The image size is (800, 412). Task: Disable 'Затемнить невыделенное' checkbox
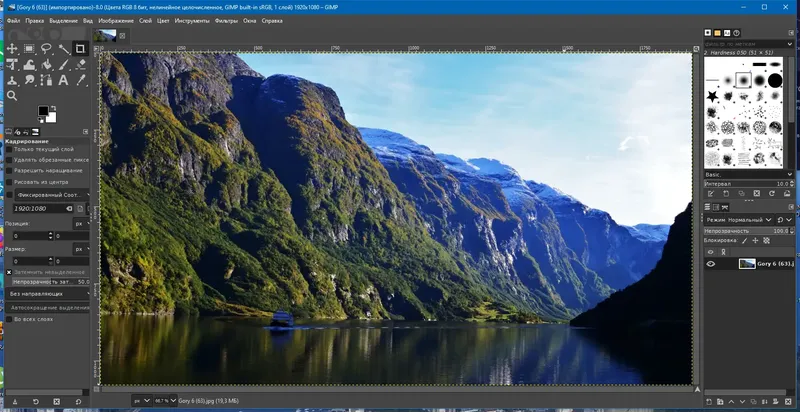click(x=9, y=272)
